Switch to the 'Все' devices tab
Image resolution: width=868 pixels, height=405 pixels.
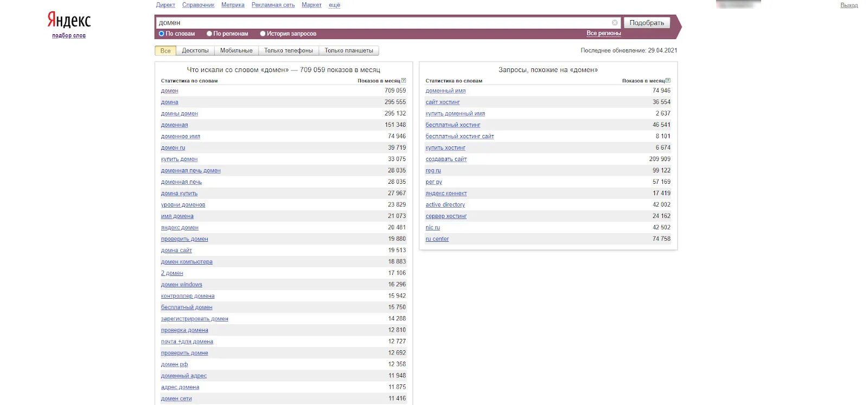(165, 50)
